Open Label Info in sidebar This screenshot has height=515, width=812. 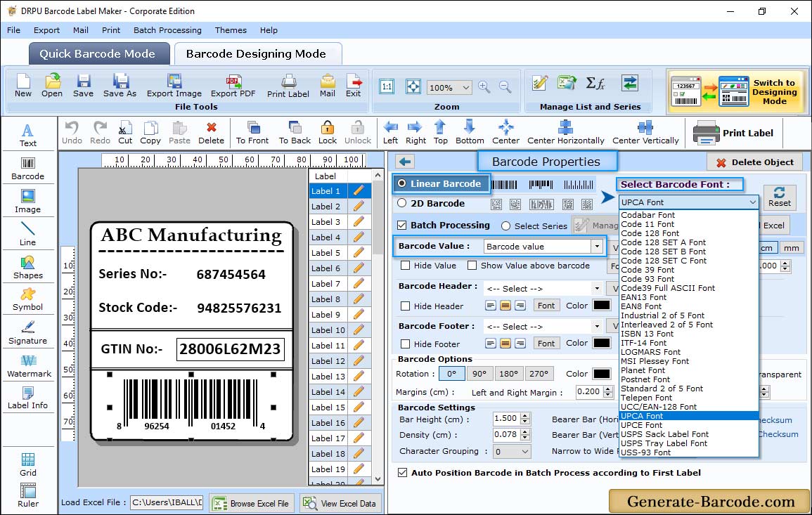(x=28, y=398)
